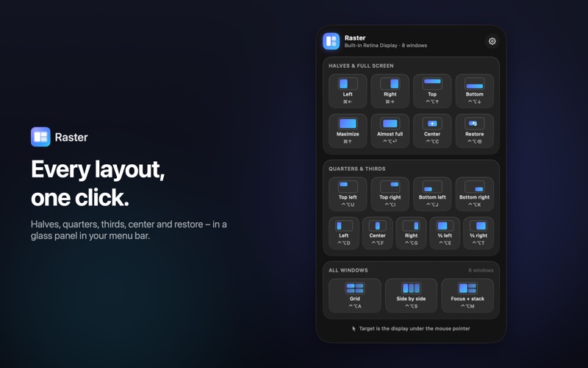Click "Target is the display under the mouse pointer"
This screenshot has width=588, height=368.
[415, 328]
